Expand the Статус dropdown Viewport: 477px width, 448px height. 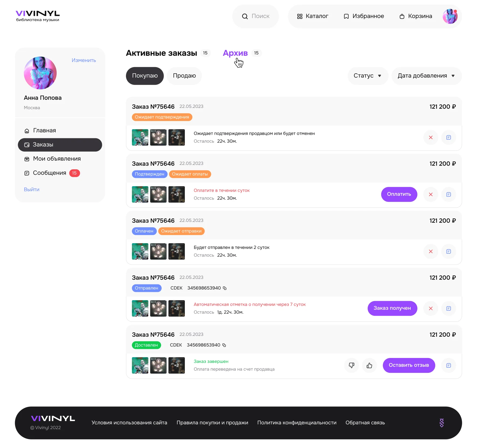click(368, 76)
